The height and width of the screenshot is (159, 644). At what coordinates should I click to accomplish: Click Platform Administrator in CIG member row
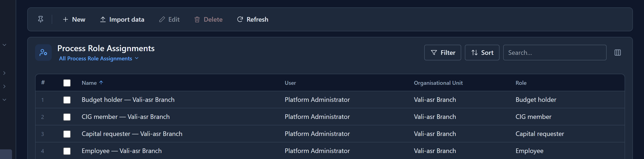click(x=317, y=117)
